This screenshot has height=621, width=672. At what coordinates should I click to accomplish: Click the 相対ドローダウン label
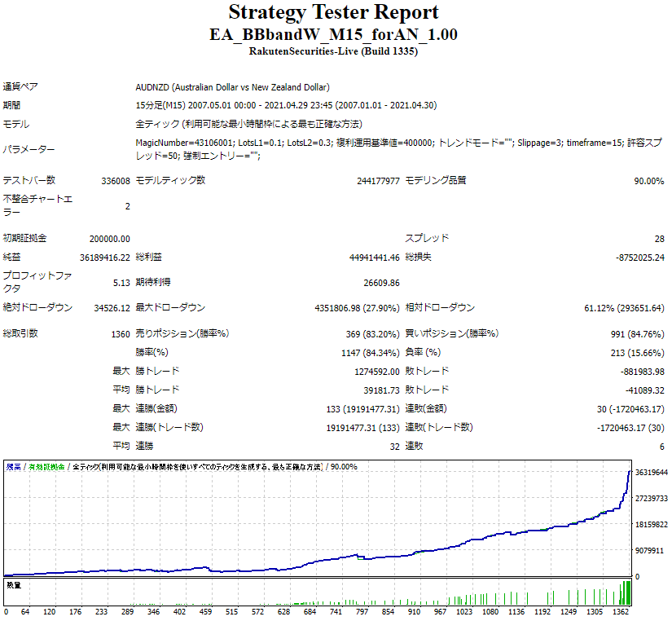pos(440,307)
